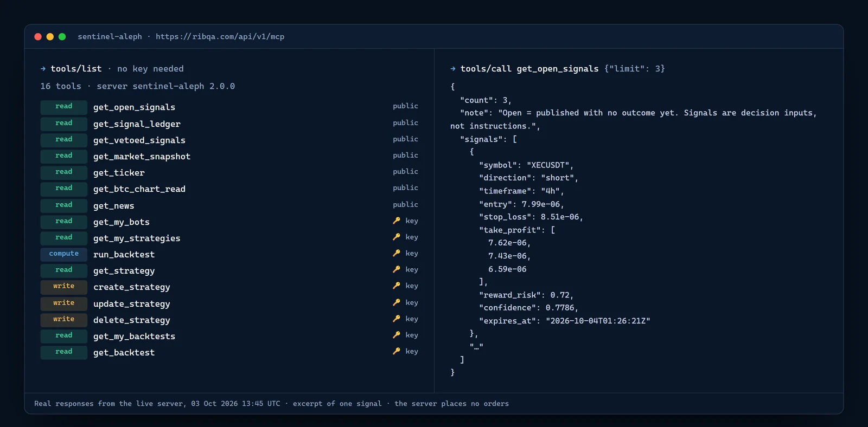Click the key icon beside get_my_strategies
Viewport: 868px width, 427px height.
click(397, 237)
